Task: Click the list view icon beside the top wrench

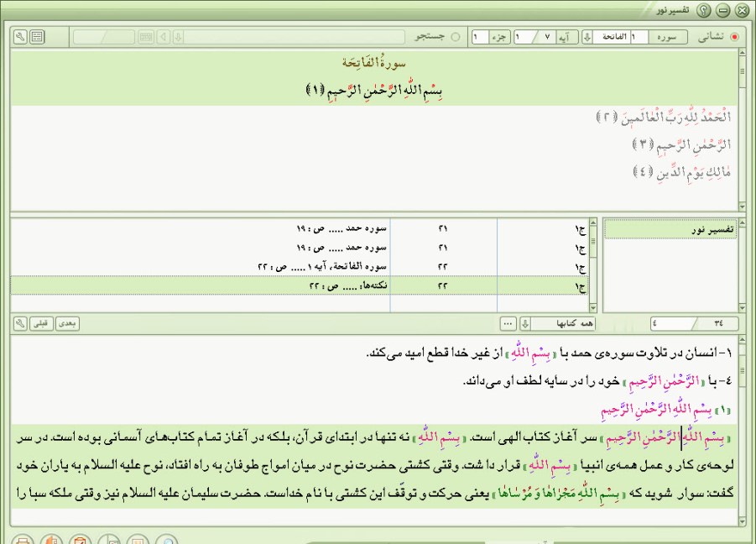Action: click(37, 37)
